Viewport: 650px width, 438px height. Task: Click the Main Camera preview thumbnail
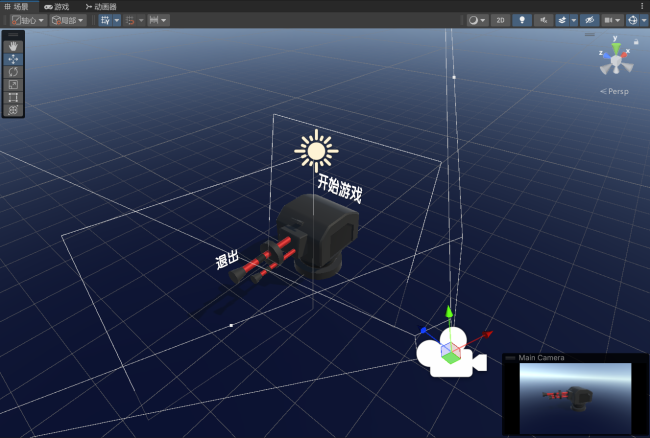click(x=575, y=397)
